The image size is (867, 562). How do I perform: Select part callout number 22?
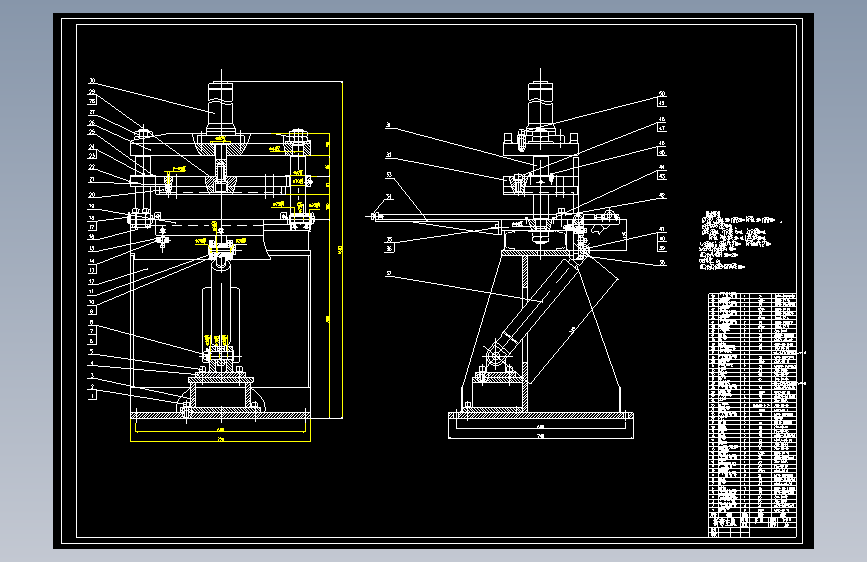tap(92, 167)
